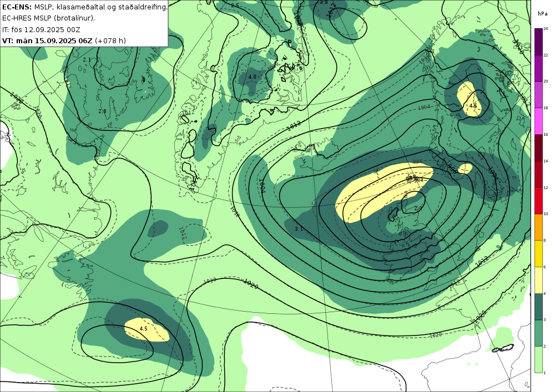Viewport: 555px width, 392px height.
Task: Click the 'EC-HRES MSLP (brotalínur).' line
Action: [x=48, y=18]
